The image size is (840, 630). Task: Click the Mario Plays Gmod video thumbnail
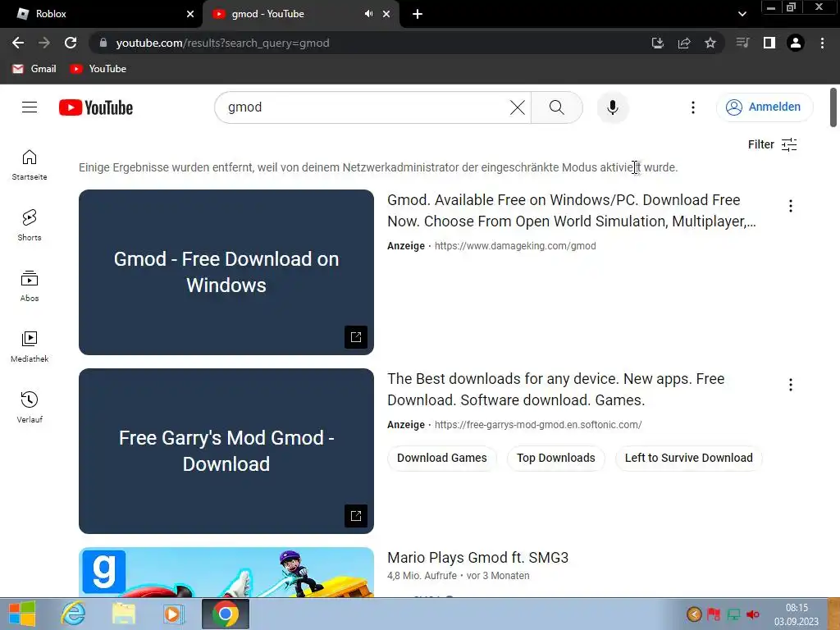(226, 572)
